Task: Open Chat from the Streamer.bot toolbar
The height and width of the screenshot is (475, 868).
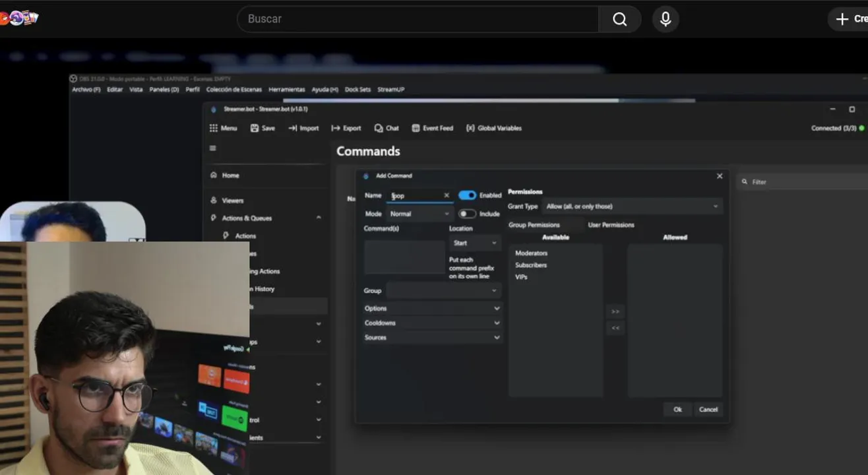Action: tap(387, 128)
